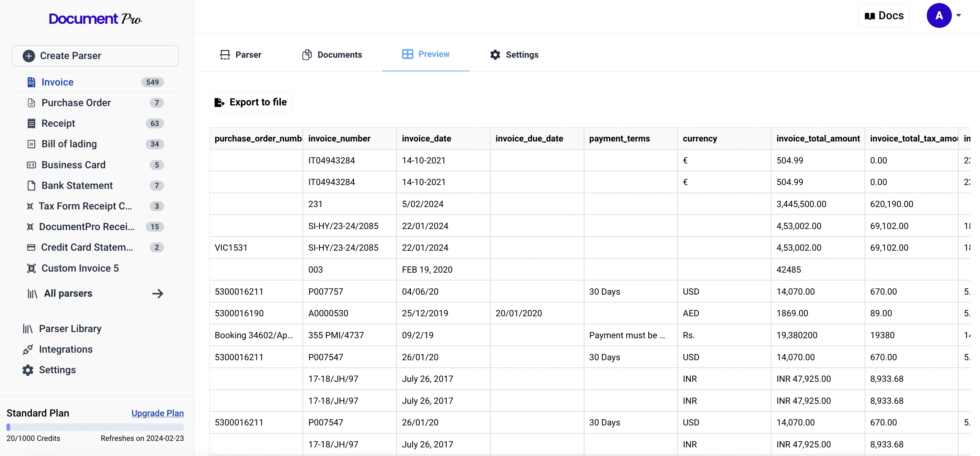Screen dimensions: 980x456
Task: Open the Bill of lading parser
Action: click(95, 144)
